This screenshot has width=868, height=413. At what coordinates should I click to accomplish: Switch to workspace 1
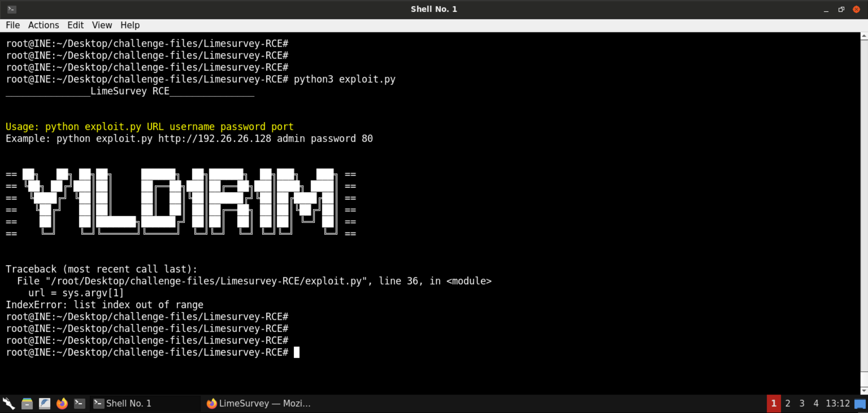click(x=774, y=404)
